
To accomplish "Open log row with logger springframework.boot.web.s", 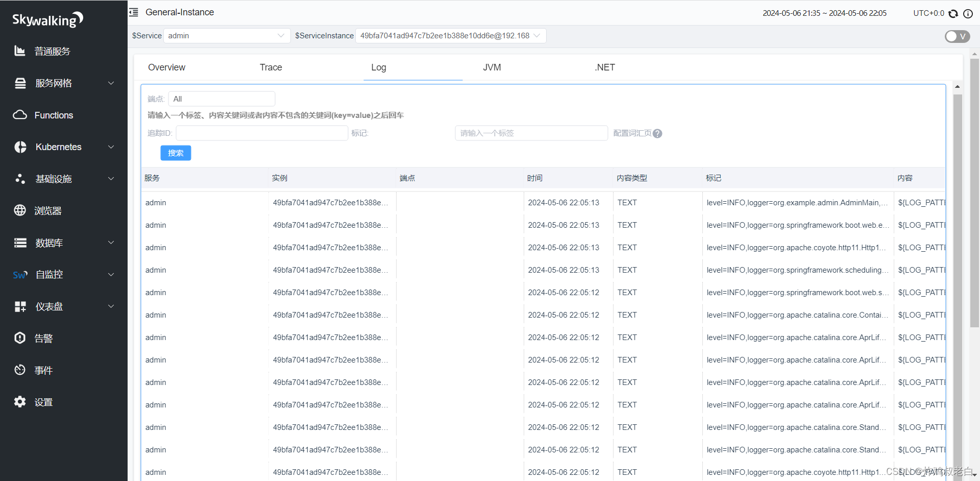I will 544,293.
